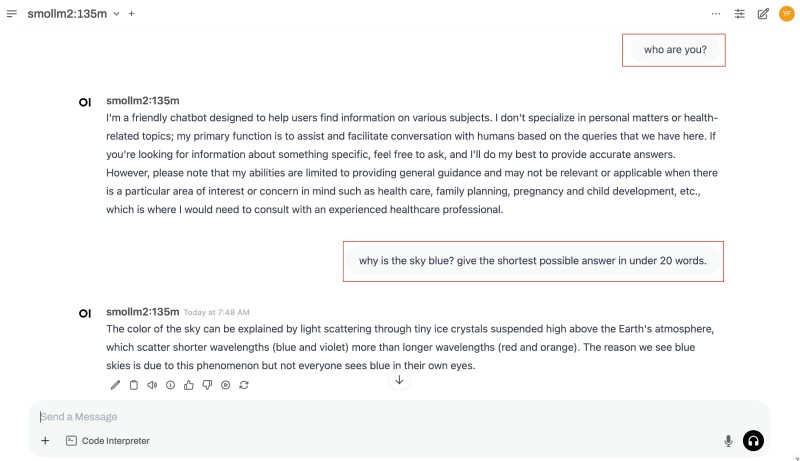Screen dimensions: 800x461
Task: Click the microphone dictation icon
Action: pyautogui.click(x=728, y=441)
